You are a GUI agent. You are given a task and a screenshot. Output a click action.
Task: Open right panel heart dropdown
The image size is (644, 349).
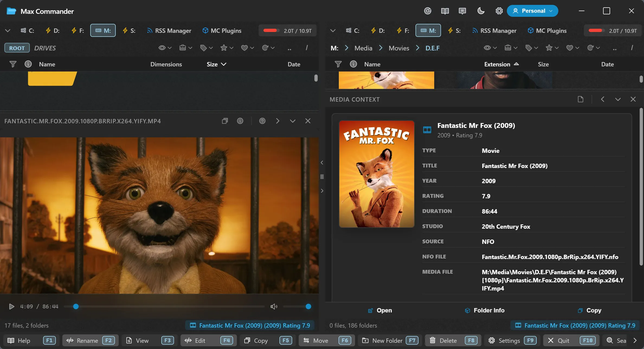coord(573,48)
